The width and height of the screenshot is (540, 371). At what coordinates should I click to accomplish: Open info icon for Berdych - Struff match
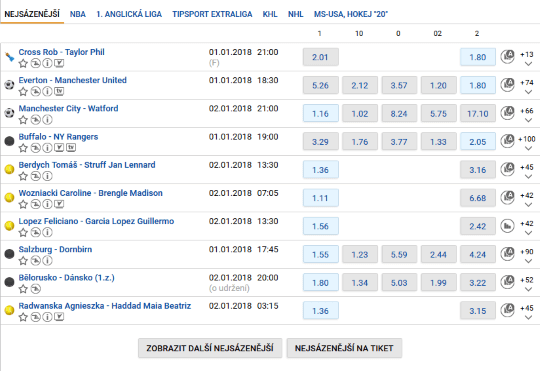[48, 176]
